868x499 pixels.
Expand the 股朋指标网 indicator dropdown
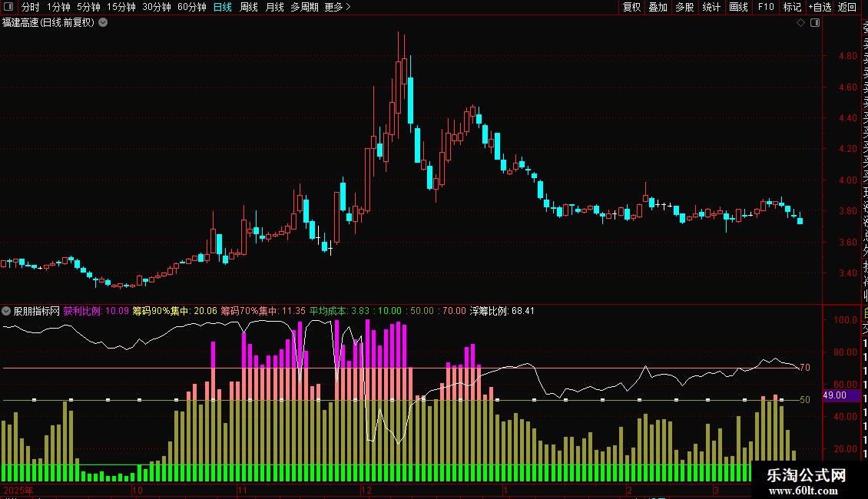click(6, 311)
